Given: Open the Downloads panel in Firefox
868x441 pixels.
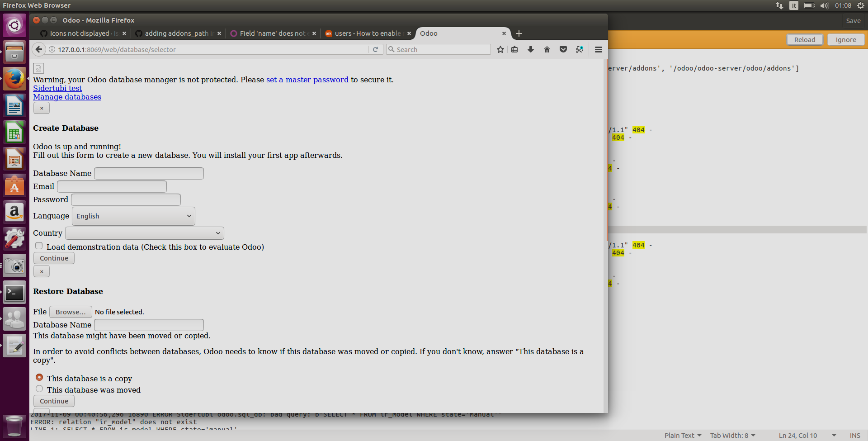Looking at the screenshot, I should 531,49.
